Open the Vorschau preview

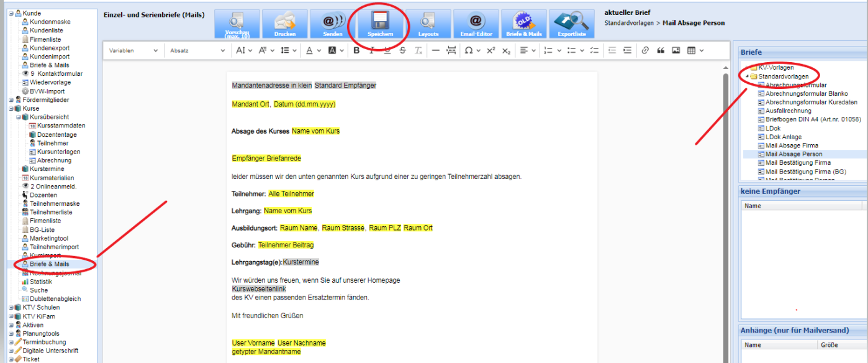pos(237,25)
